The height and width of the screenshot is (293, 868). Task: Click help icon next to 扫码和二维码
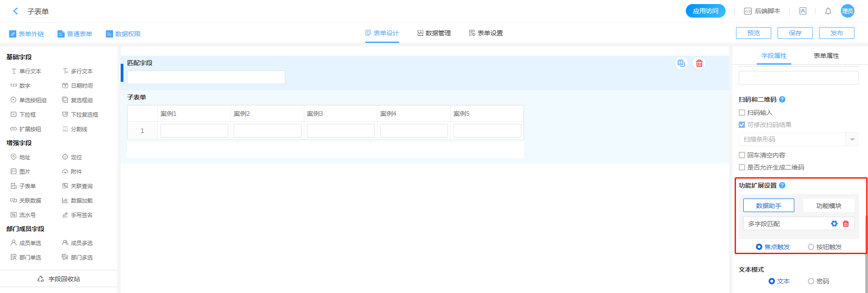click(782, 99)
